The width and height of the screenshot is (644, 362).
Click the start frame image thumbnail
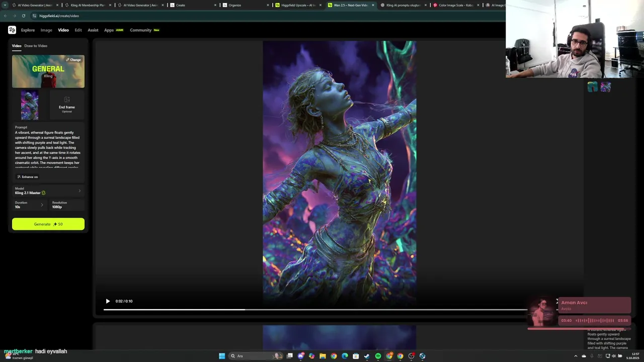30,105
